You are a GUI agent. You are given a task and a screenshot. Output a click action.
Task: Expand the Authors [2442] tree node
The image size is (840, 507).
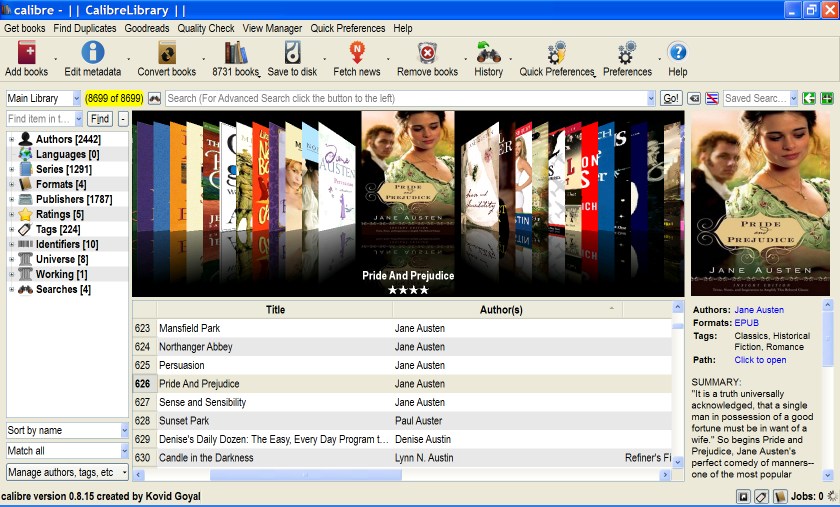[11, 139]
